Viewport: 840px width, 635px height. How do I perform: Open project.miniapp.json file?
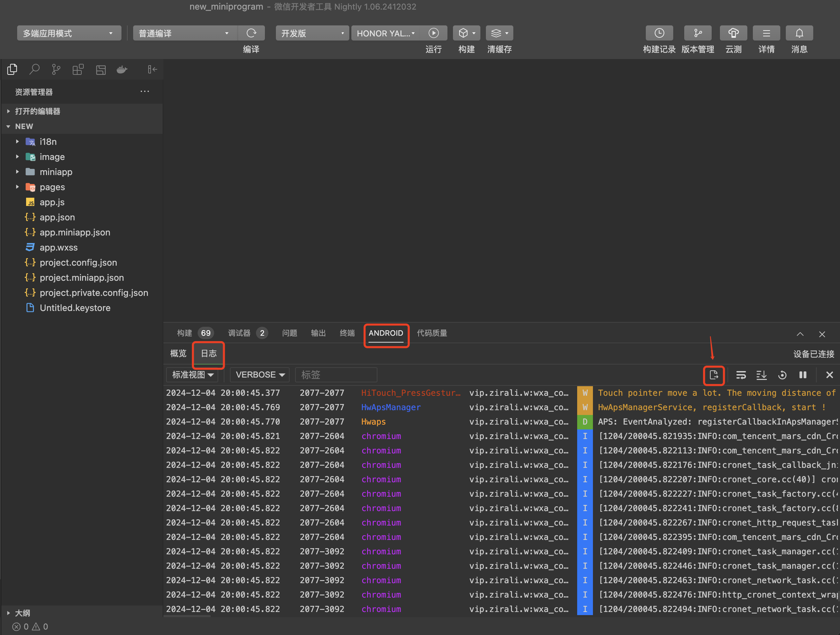82,278
